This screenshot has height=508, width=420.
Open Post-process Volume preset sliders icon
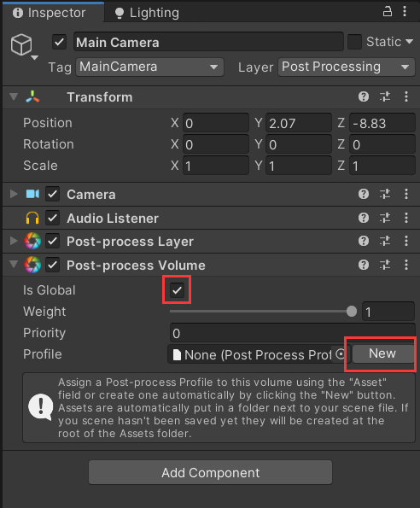coord(385,265)
